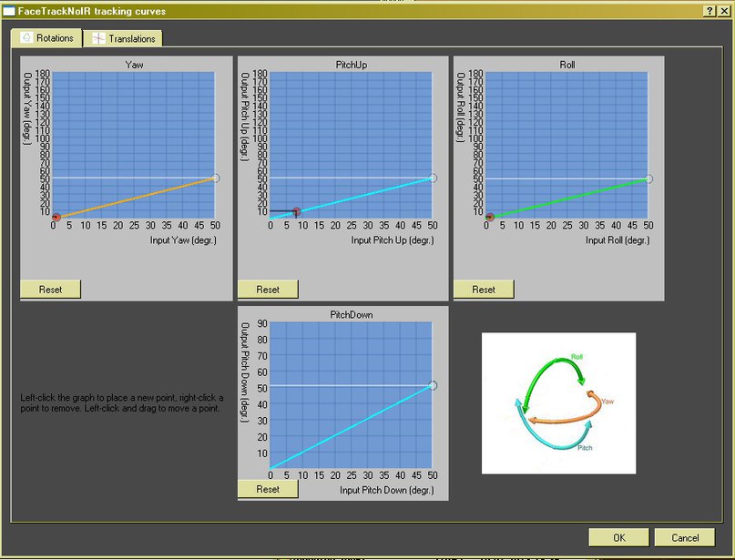Click the PitchUp curve endpoint circle
The image size is (735, 560).
pos(433,178)
